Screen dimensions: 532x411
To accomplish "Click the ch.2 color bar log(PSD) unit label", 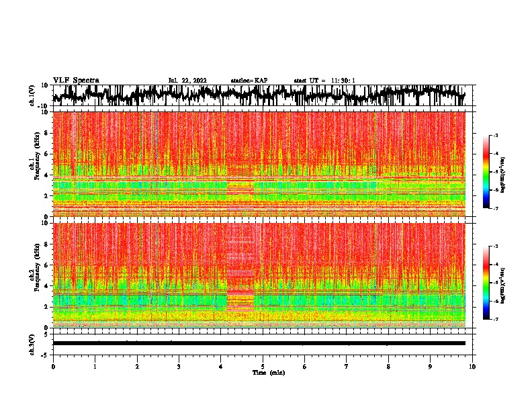I will tap(503, 285).
